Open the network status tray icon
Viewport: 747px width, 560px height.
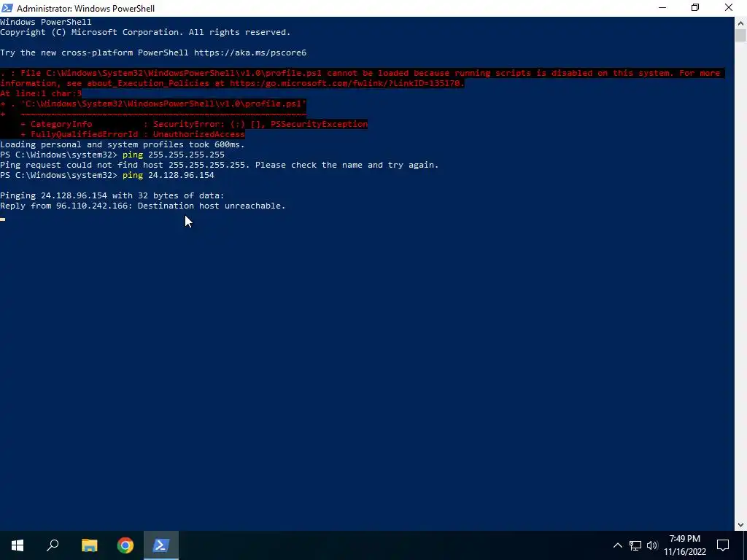tap(635, 545)
